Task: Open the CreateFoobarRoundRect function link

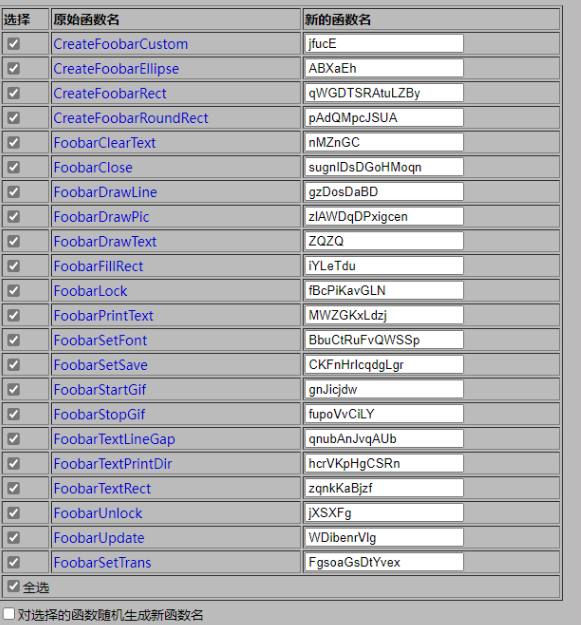Action: pos(131,118)
